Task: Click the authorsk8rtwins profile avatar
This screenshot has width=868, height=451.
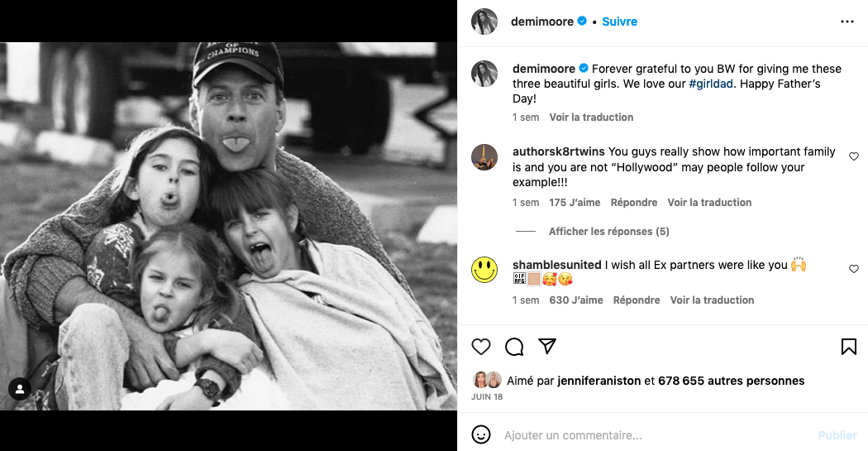Action: tap(484, 157)
